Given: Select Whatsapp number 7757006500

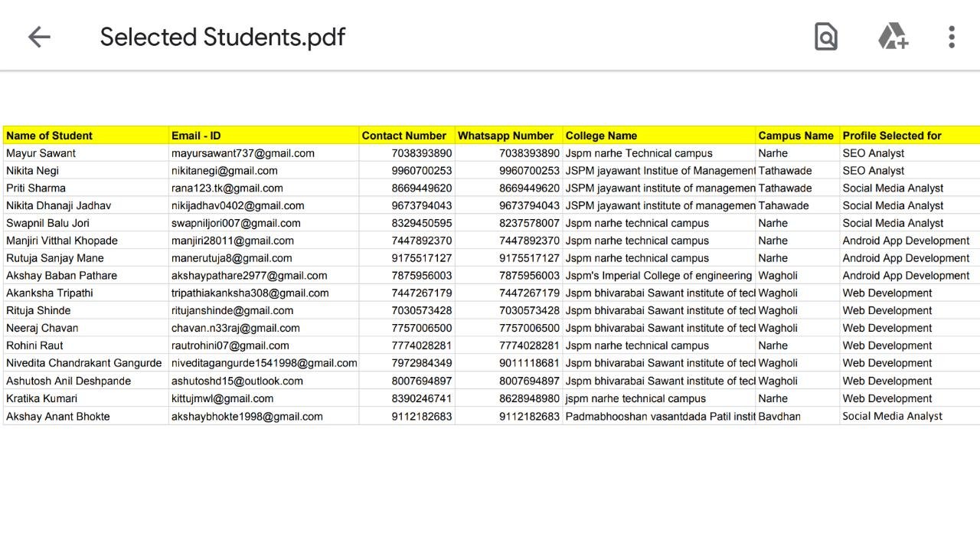Looking at the screenshot, I should (x=530, y=328).
